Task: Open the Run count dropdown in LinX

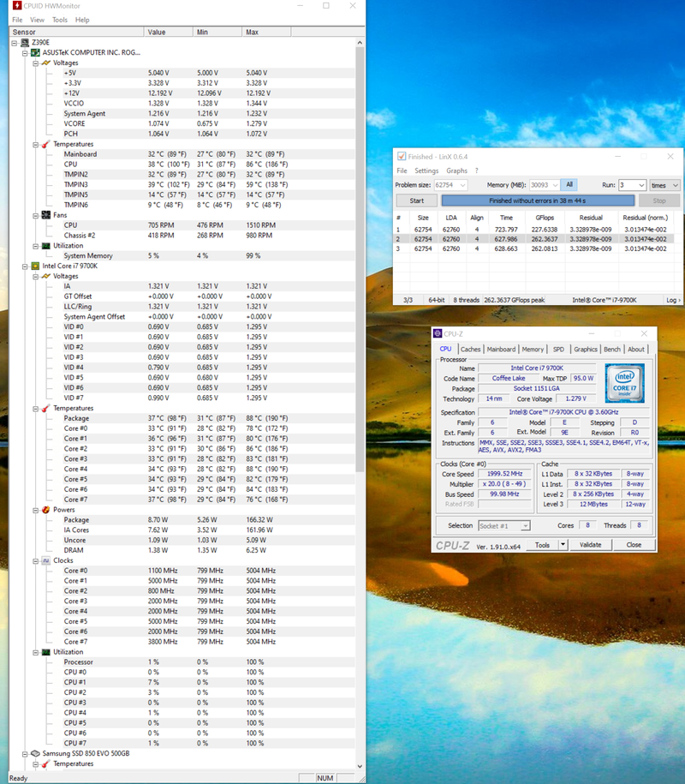Action: pyautogui.click(x=641, y=185)
